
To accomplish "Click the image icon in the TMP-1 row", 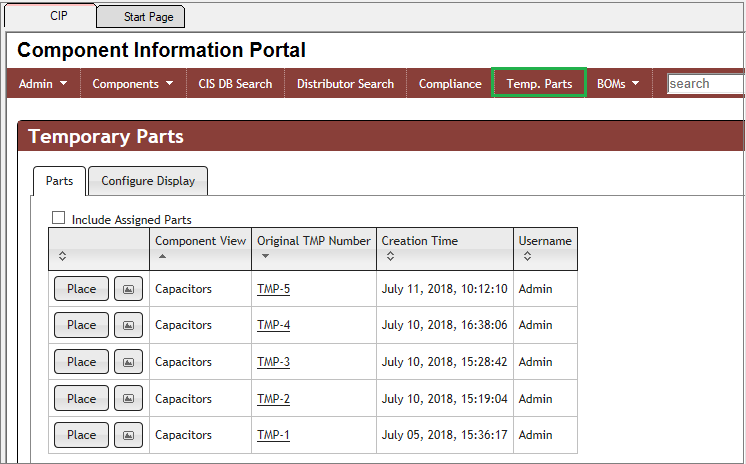I will [x=128, y=435].
